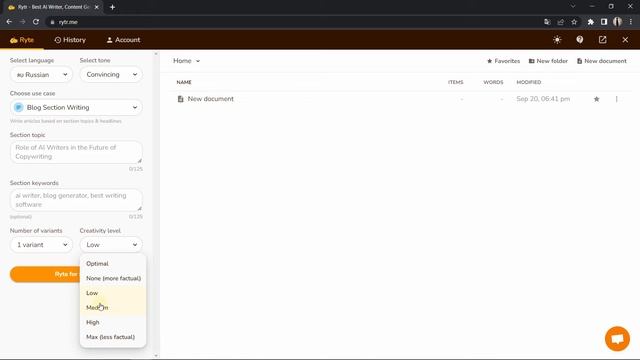Close the Rytr panel with X icon
The image size is (640, 360).
625,40
